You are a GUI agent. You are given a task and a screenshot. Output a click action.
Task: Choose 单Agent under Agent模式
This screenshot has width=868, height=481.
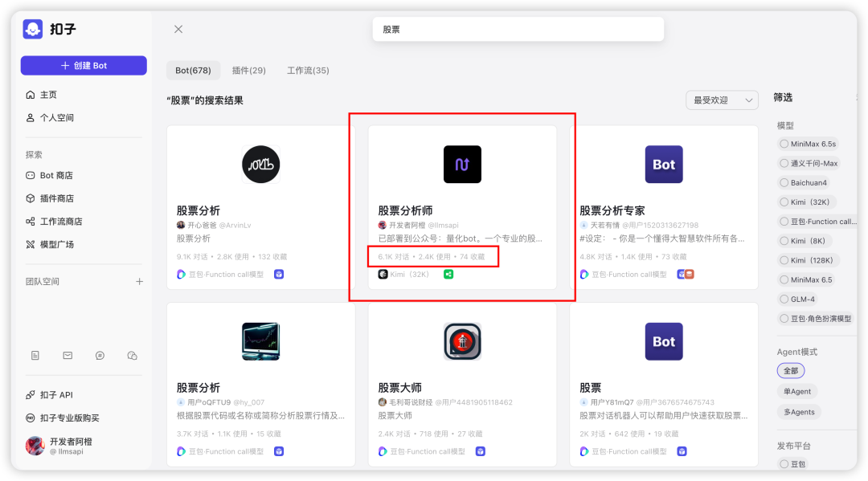(797, 391)
